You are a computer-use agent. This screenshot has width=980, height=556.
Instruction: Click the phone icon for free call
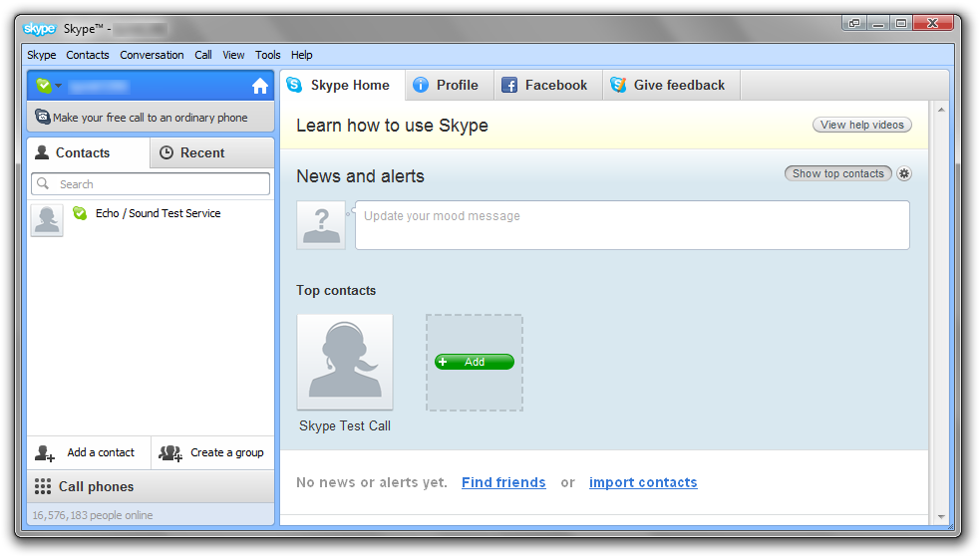pos(42,117)
